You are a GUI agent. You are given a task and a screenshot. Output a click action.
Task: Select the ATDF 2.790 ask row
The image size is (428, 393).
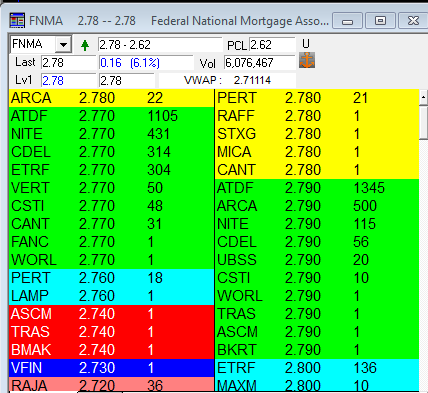click(317, 188)
